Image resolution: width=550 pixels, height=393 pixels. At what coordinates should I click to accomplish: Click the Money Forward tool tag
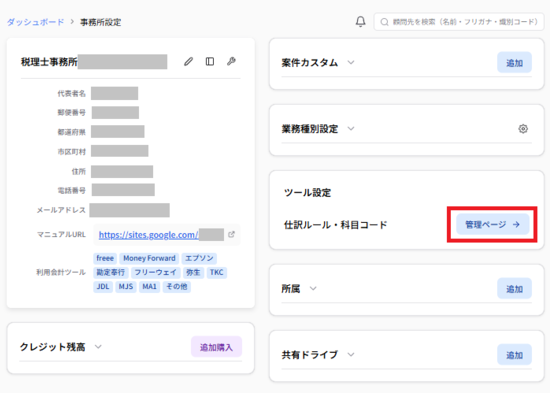click(149, 259)
